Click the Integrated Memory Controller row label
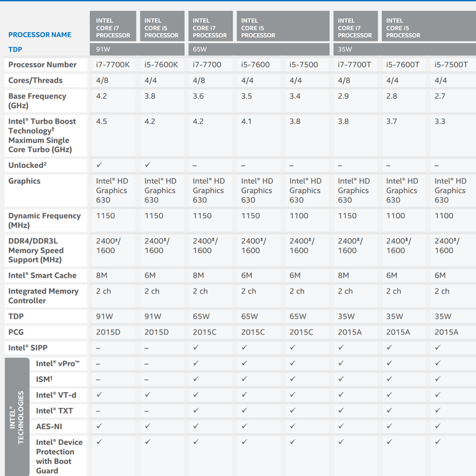 coord(44,296)
